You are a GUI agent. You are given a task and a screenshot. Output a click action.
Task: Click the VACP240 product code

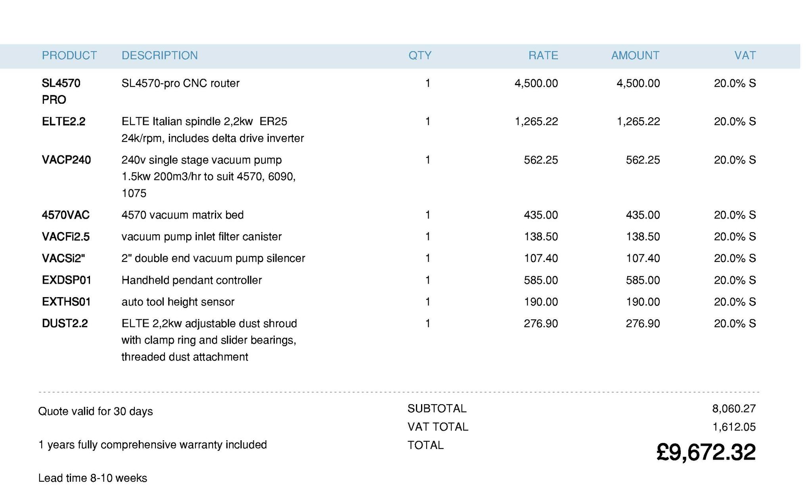click(x=66, y=160)
